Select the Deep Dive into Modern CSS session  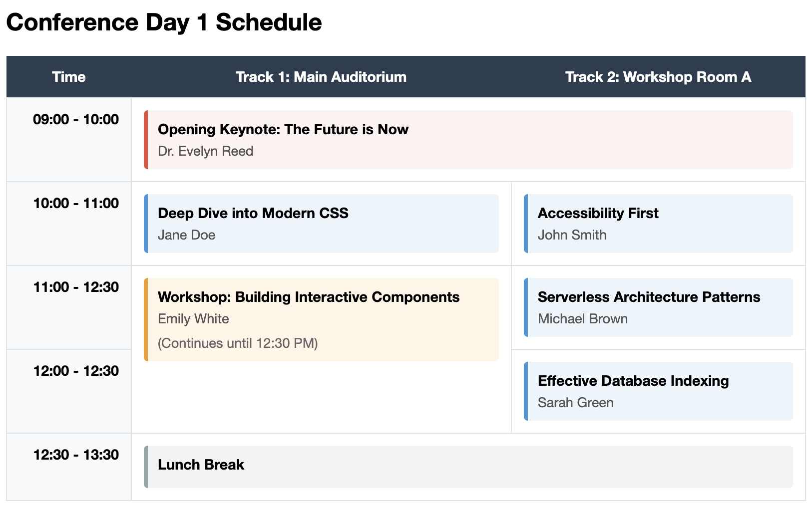(321, 224)
